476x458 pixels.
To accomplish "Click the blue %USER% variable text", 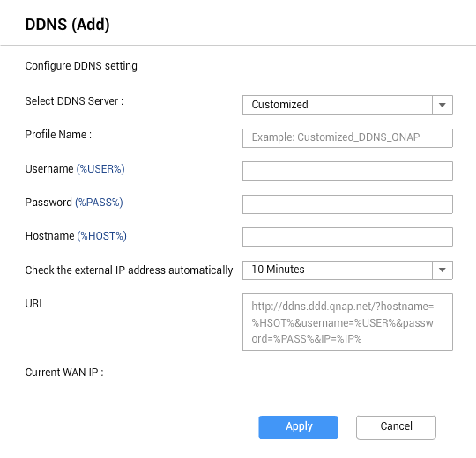I will (x=100, y=169).
